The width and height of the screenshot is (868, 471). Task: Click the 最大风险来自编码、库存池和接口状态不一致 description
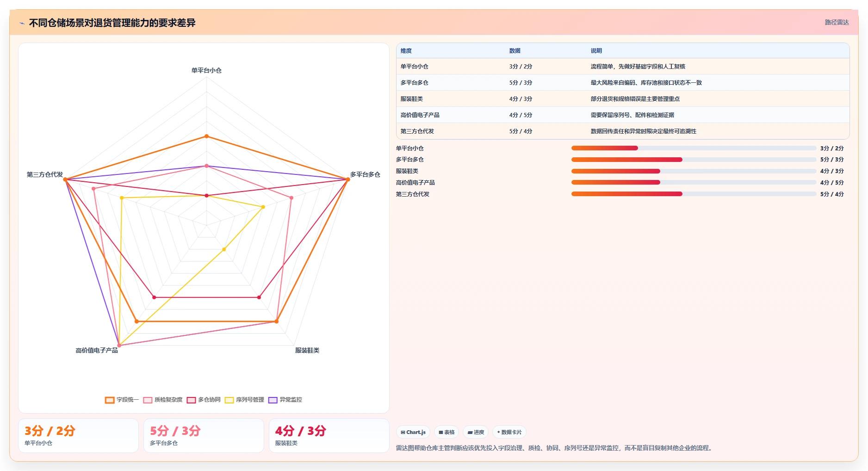646,83
